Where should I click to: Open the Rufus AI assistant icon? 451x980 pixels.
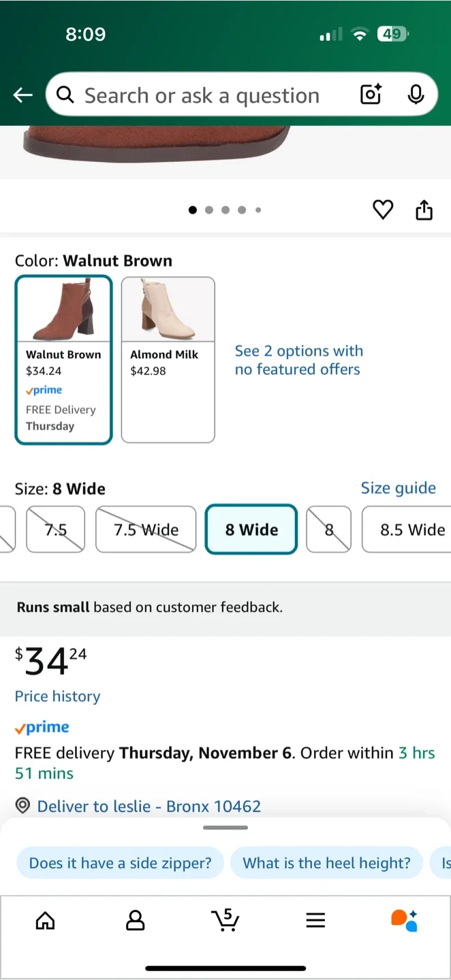click(404, 920)
